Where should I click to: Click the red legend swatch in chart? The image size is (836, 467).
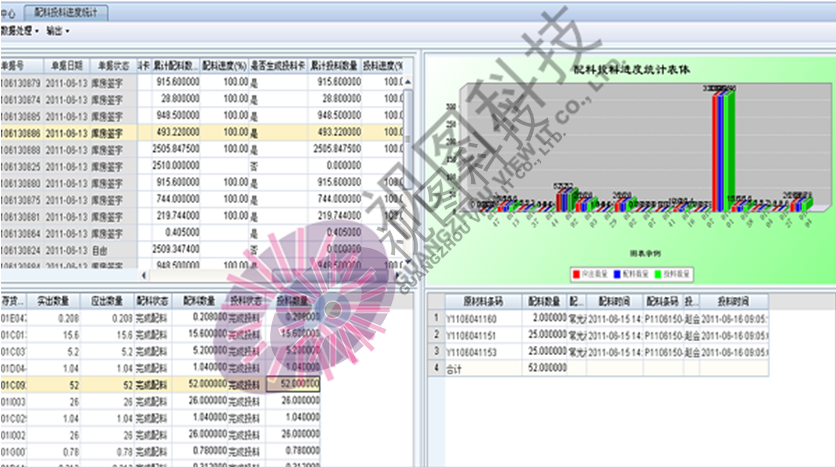tap(576, 274)
